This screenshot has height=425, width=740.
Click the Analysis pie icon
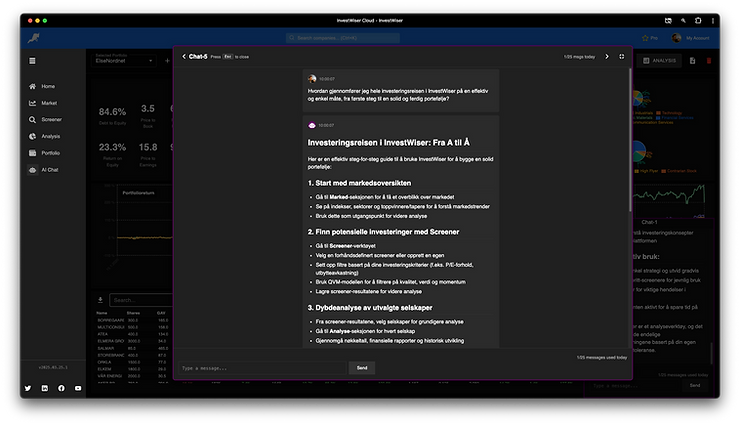click(32, 136)
